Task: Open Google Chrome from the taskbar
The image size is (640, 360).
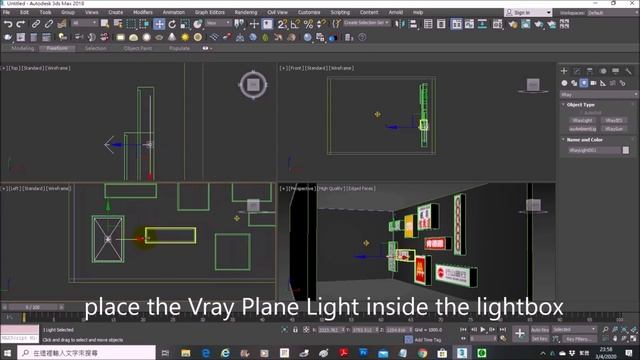Action: tap(422, 353)
